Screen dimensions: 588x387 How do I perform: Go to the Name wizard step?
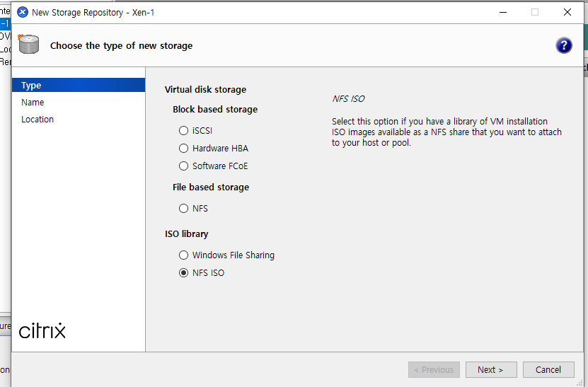tap(33, 103)
